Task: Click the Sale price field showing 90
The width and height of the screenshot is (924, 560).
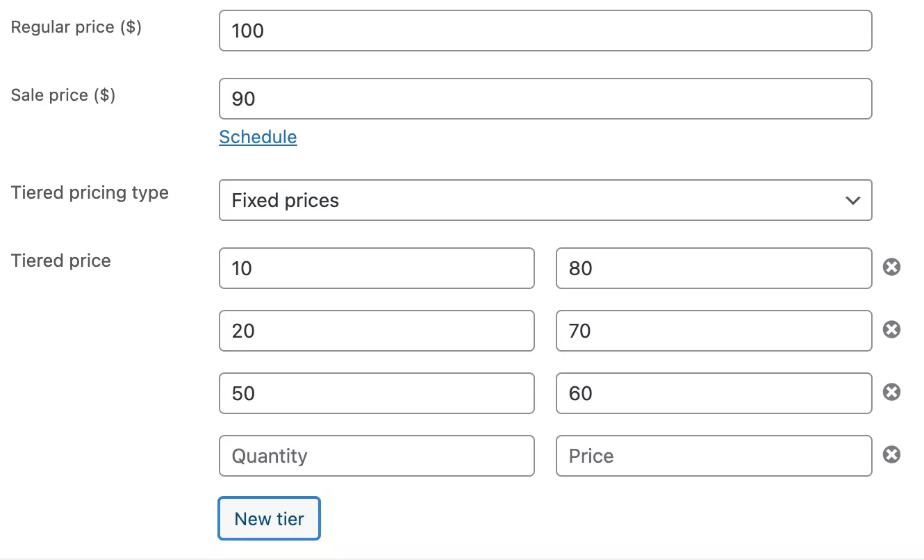Action: [x=545, y=99]
